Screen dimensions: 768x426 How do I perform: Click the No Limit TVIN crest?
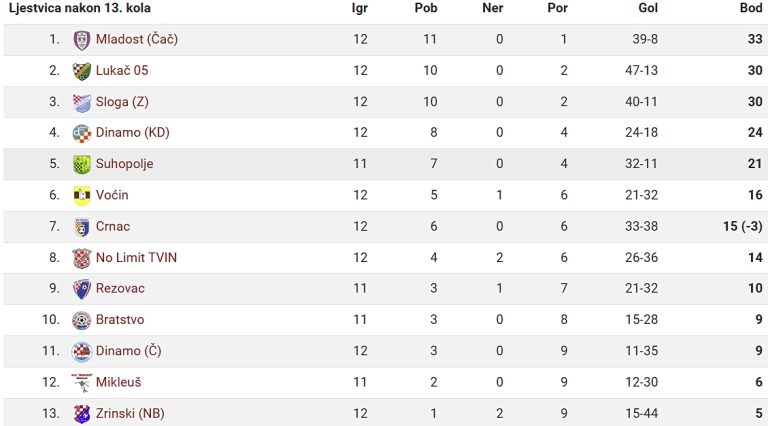(82, 258)
